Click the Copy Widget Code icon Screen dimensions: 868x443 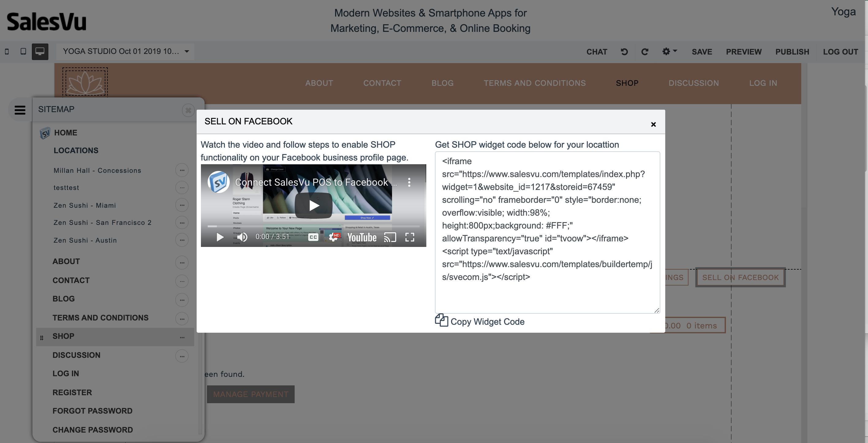[x=441, y=321]
